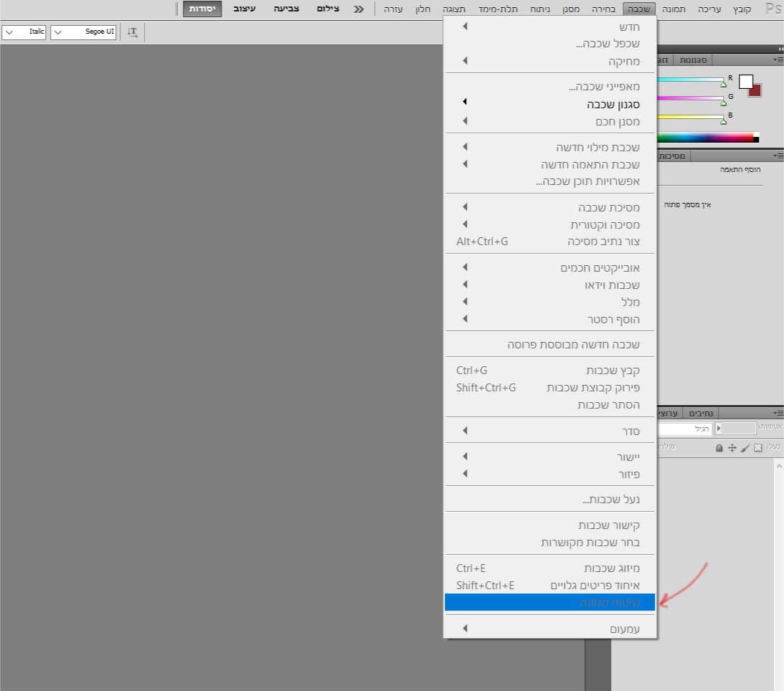This screenshot has height=691, width=784.
Task: Click the lock all (padlock) icon
Action: (719, 448)
